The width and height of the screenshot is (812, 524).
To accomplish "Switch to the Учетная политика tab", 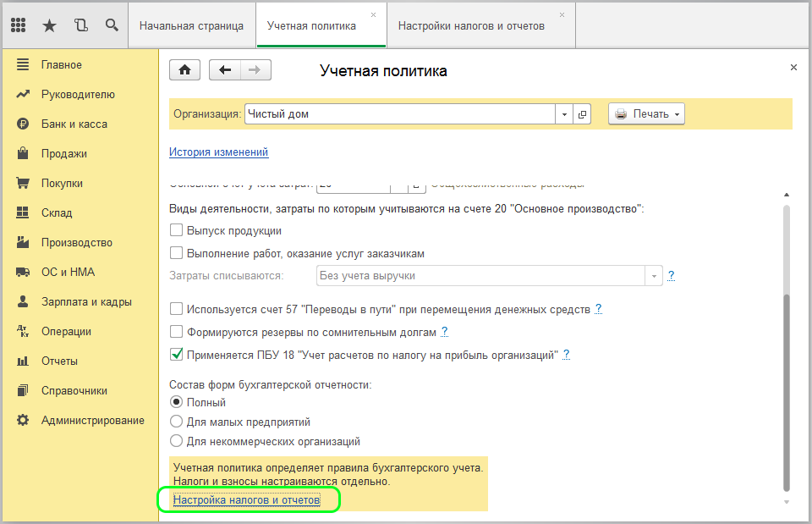I will pyautogui.click(x=321, y=26).
